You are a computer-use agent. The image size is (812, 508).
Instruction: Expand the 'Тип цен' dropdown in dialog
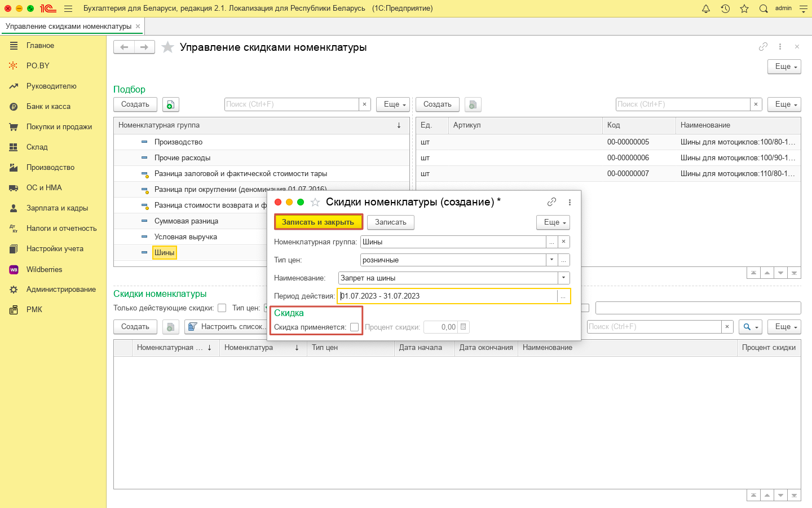click(x=551, y=260)
